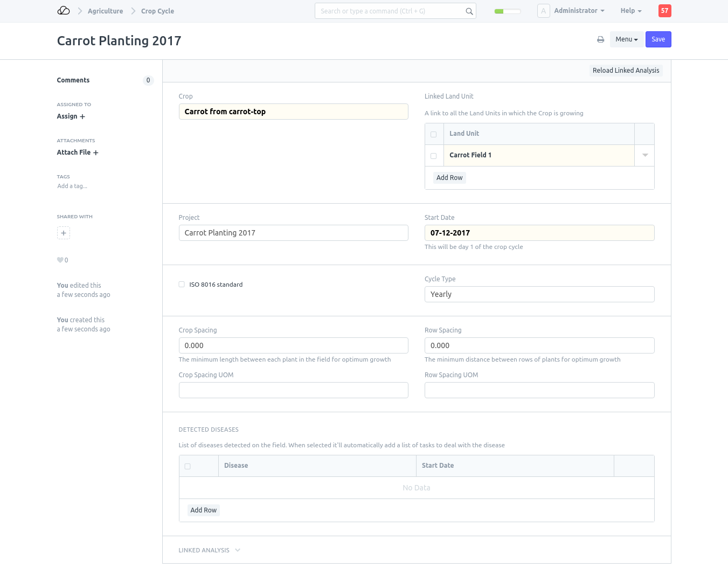Open the Carrot Field 1 row dropdown arrow
The width and height of the screenshot is (728, 575).
click(644, 155)
